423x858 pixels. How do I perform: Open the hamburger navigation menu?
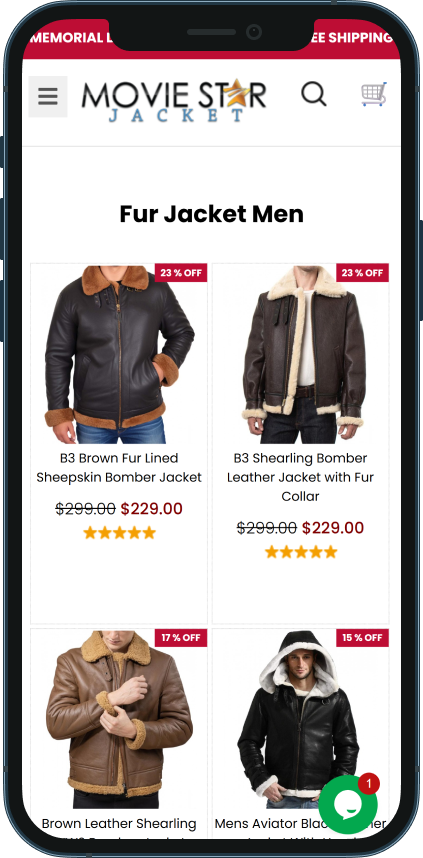click(x=48, y=96)
